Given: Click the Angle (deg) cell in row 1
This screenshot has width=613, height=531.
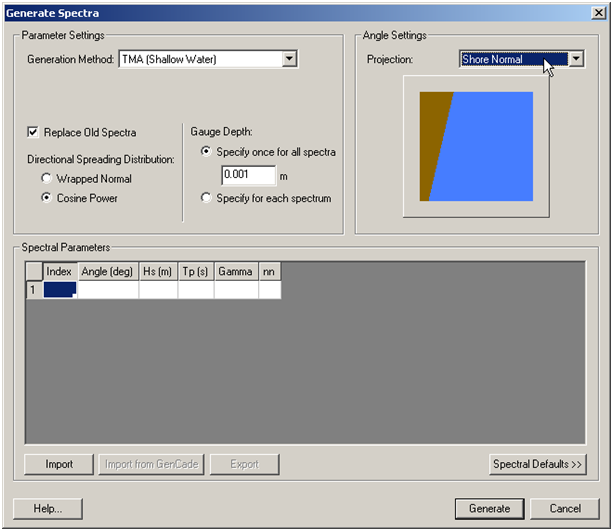Looking at the screenshot, I should [x=108, y=290].
